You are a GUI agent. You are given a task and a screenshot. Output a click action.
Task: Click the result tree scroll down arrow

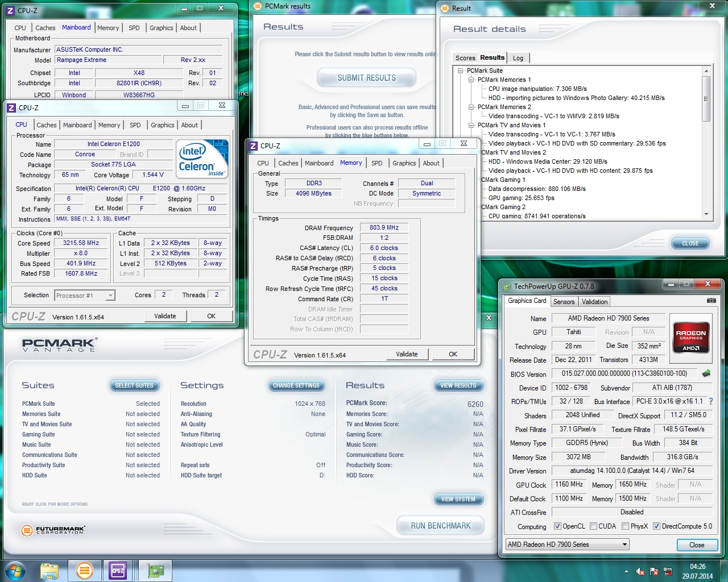click(706, 215)
